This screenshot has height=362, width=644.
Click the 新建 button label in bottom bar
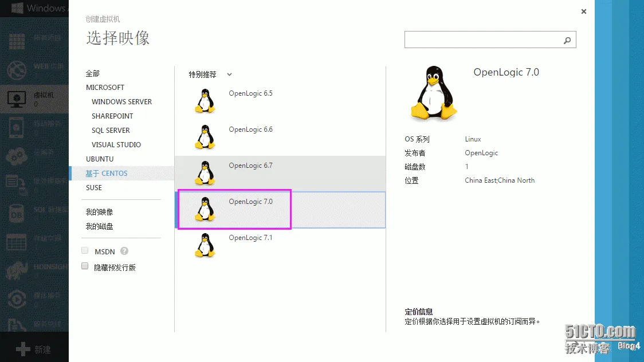click(x=43, y=350)
